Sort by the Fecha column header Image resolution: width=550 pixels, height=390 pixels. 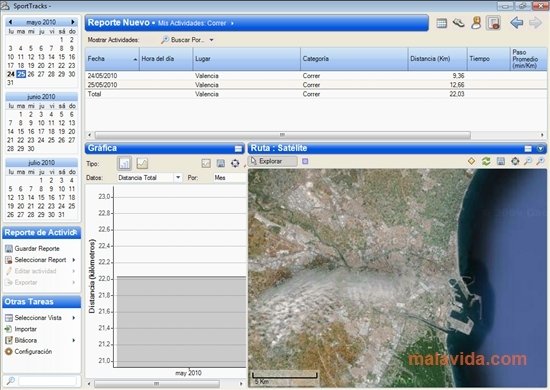[x=112, y=59]
